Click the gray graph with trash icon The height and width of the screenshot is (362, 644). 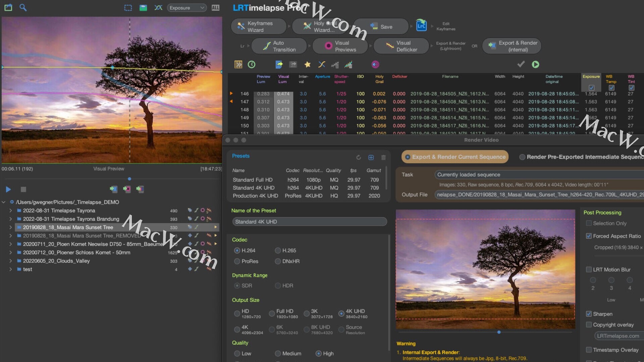click(335, 64)
